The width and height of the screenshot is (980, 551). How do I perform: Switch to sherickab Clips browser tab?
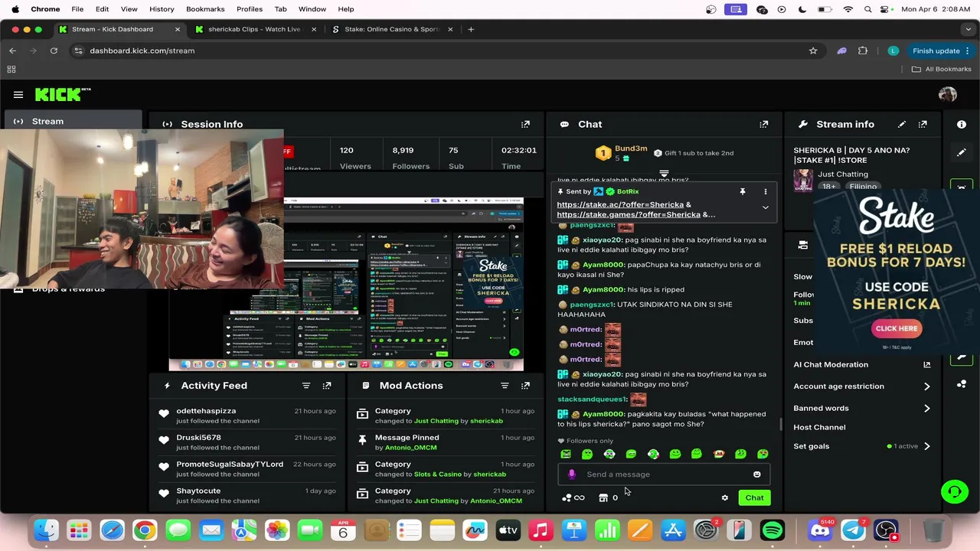click(255, 29)
